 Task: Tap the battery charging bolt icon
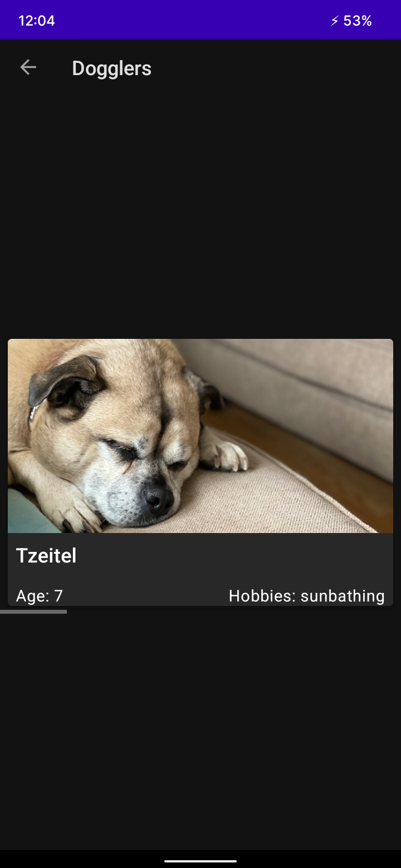coord(334,21)
